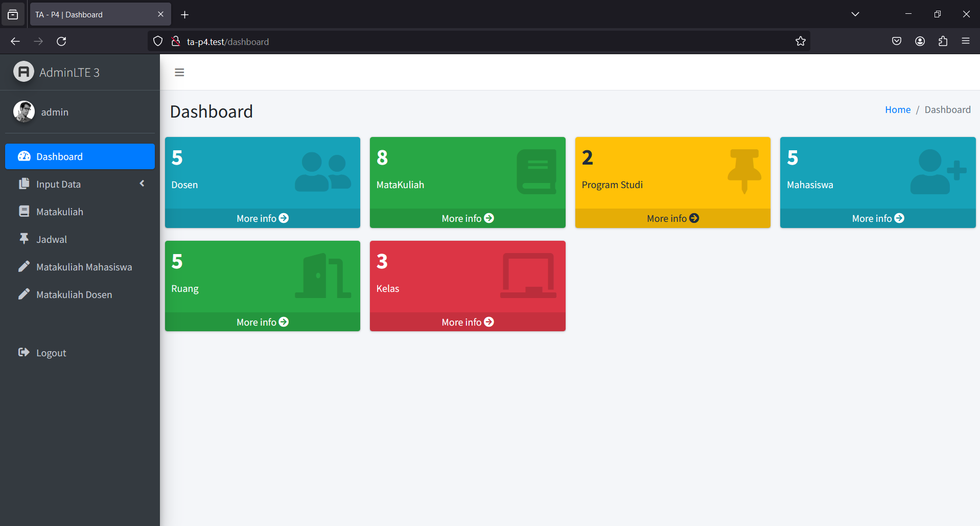Click the admin username link
Viewport: 980px width, 526px height.
point(55,112)
